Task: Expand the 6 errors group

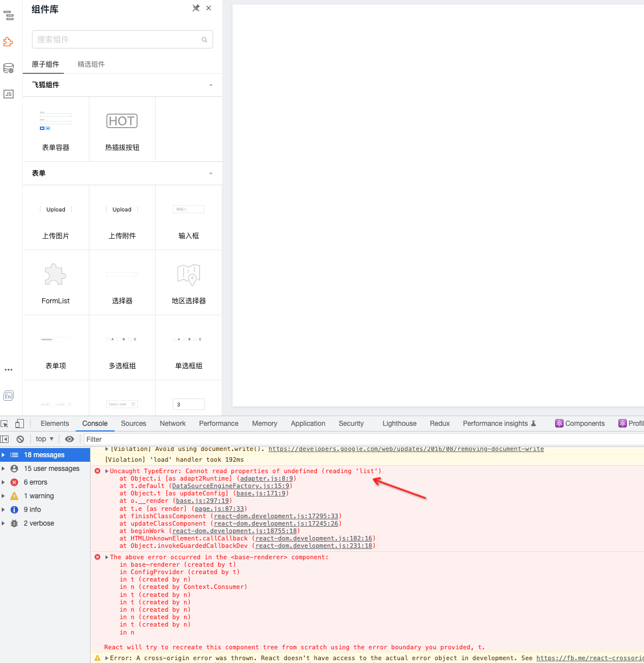Action: pos(3,482)
